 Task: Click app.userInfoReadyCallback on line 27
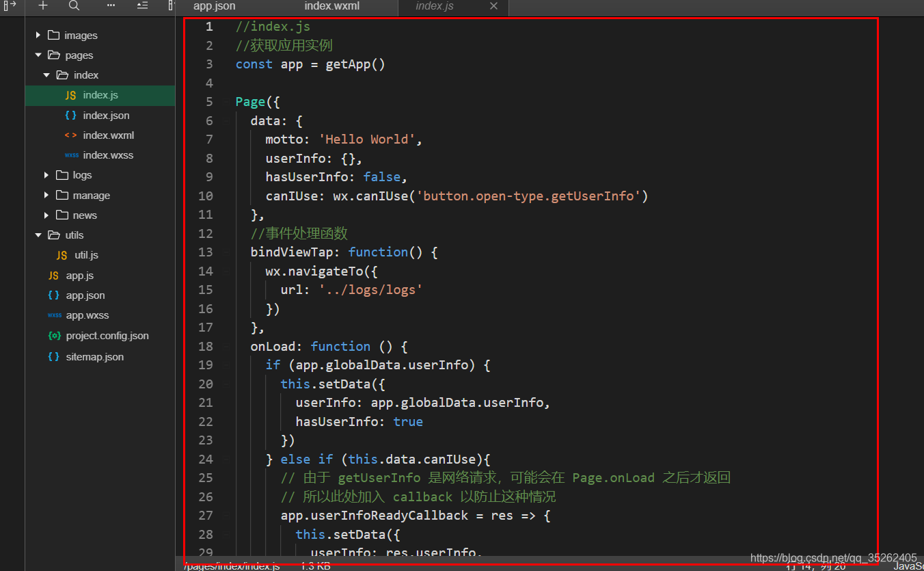coord(375,516)
